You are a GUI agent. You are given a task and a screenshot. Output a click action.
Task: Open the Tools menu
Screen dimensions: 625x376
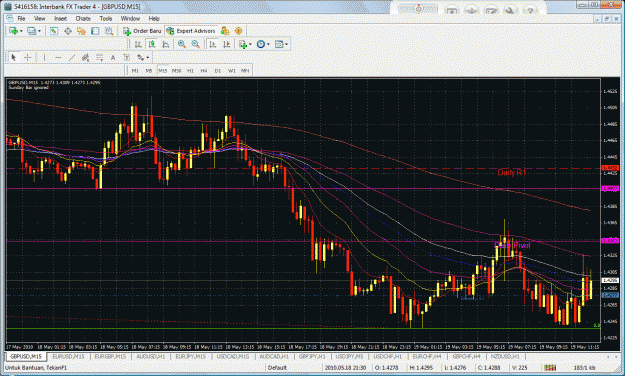[x=106, y=19]
